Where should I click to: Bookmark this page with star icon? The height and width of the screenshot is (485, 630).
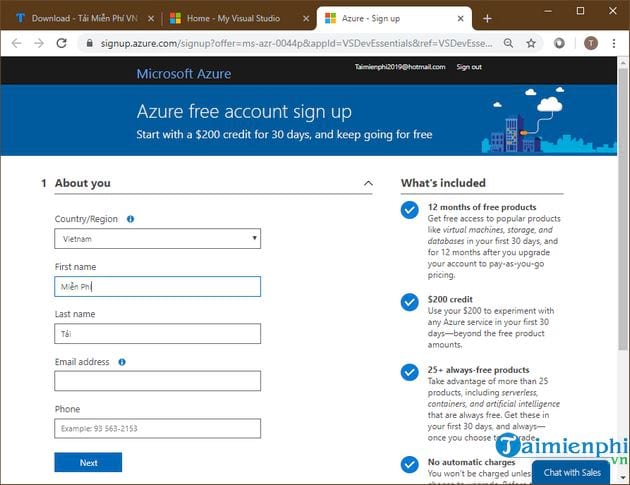coord(531,43)
